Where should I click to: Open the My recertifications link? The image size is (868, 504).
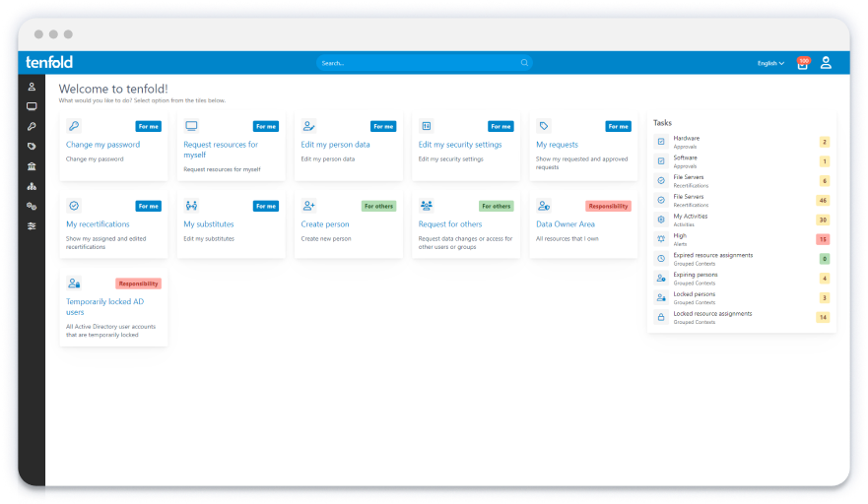pos(98,224)
